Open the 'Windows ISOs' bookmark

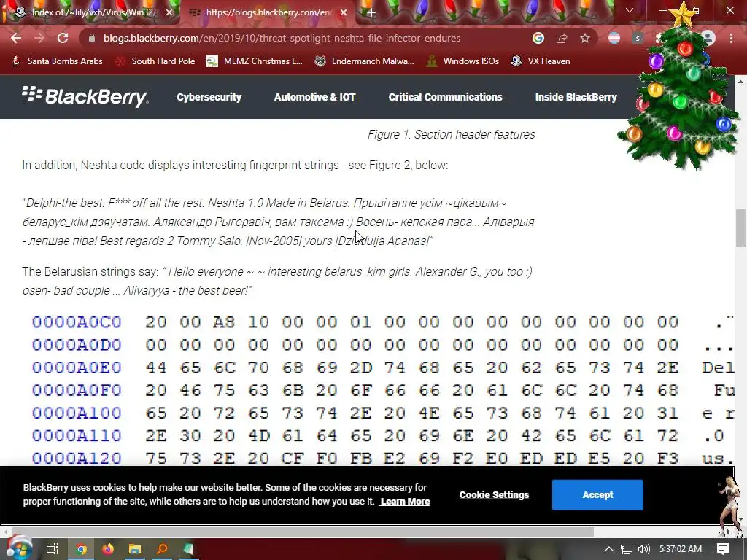(x=462, y=61)
